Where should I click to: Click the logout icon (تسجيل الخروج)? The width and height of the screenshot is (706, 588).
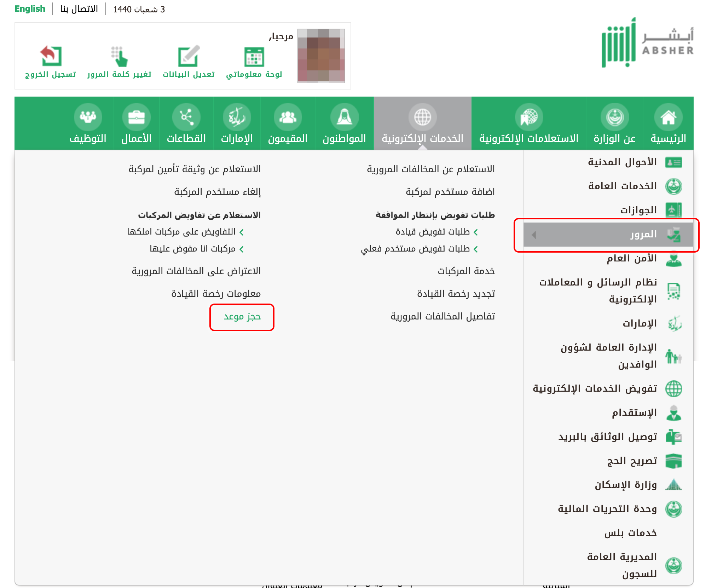pyautogui.click(x=51, y=57)
